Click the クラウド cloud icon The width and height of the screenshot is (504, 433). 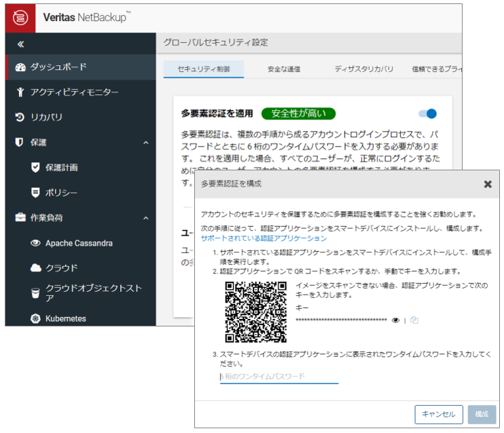(x=36, y=268)
